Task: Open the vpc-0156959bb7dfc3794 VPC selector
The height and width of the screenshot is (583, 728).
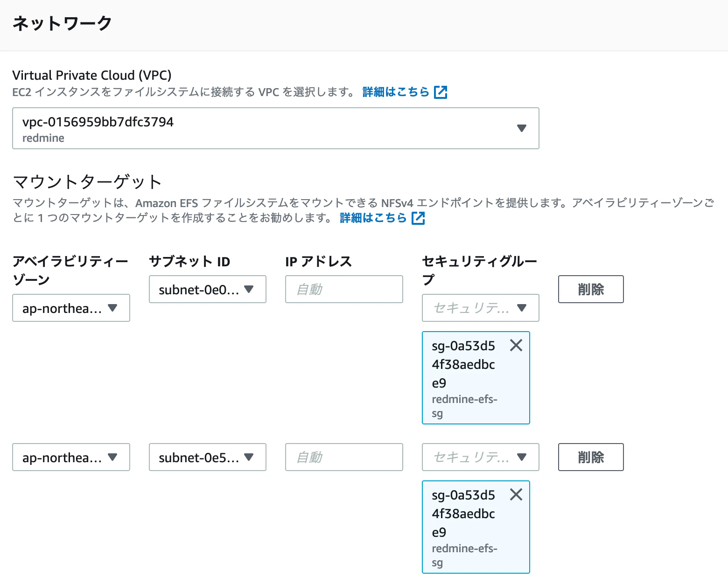Action: click(x=276, y=128)
